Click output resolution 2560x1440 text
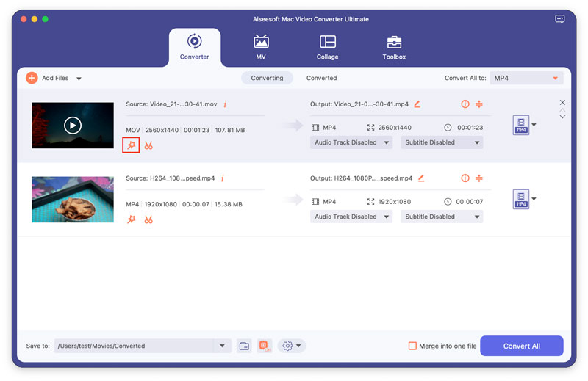The image size is (588, 381). [x=395, y=128]
